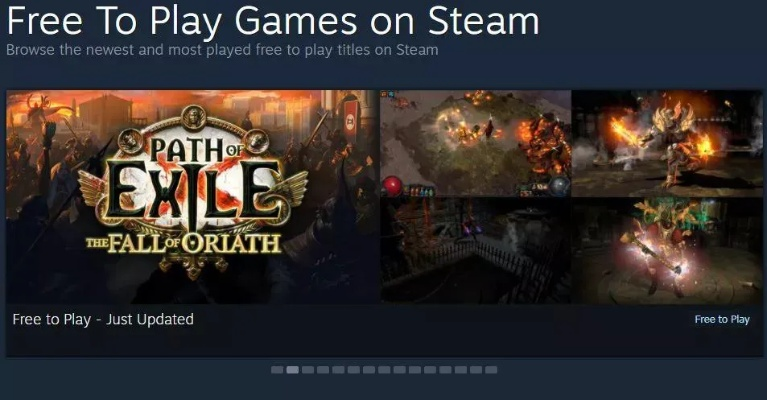View the glowing staff character screenshot
Viewport: 767px width, 400px height.
click(x=667, y=251)
